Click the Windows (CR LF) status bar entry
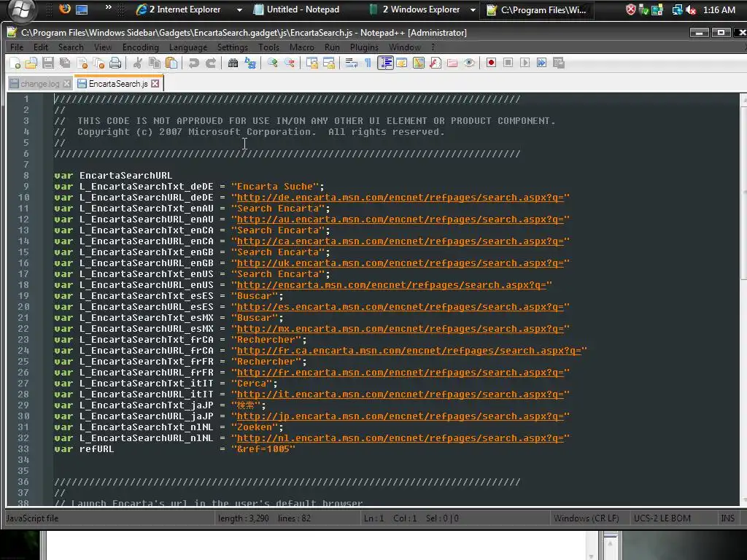Screen dimensions: 747x560 coord(587,518)
